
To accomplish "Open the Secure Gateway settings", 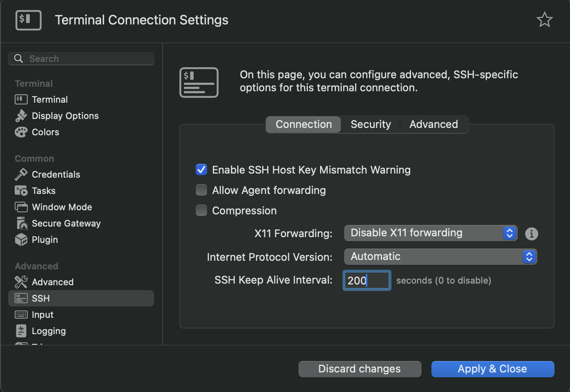I will pyautogui.click(x=66, y=223).
